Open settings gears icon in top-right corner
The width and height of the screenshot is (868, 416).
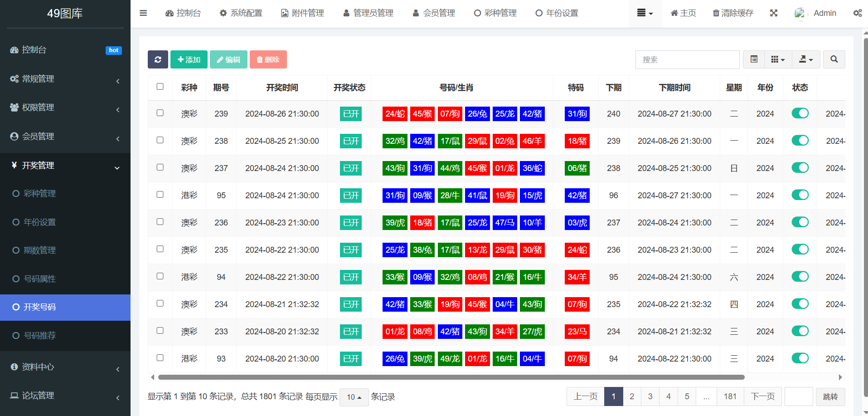(x=857, y=13)
